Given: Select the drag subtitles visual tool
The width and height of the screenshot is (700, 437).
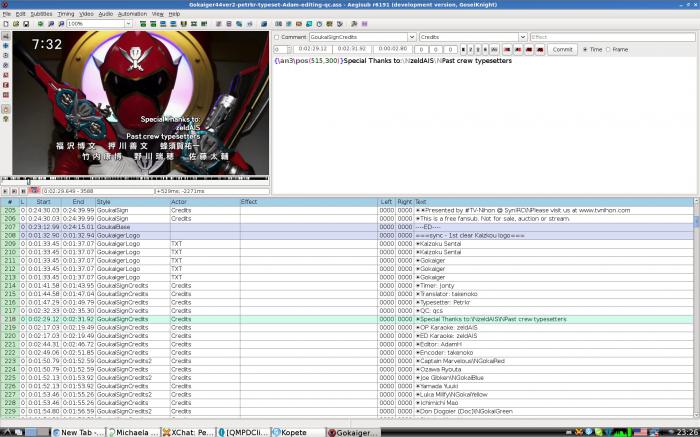Looking at the screenshot, I should [6, 46].
